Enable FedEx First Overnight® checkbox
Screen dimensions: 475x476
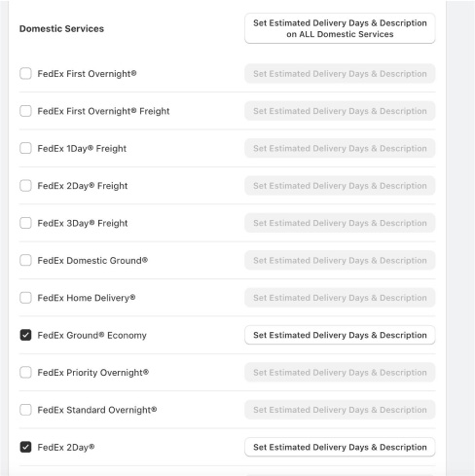coord(25,73)
